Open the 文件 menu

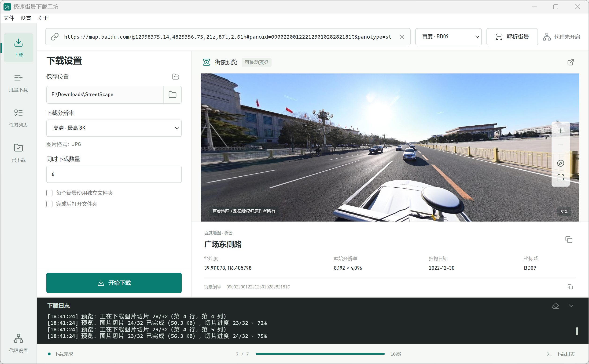(9, 18)
